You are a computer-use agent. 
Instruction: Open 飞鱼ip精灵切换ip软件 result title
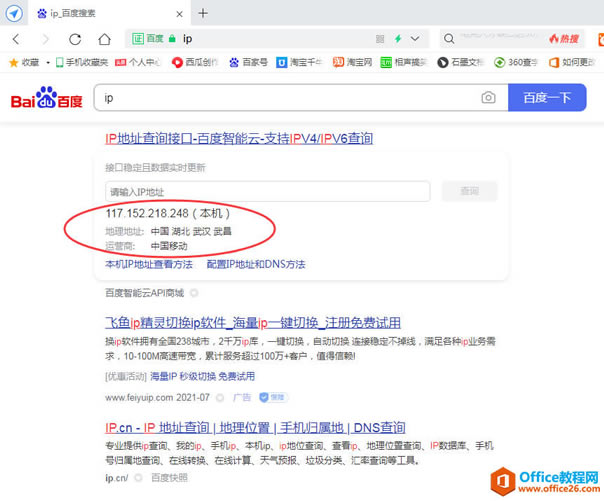(x=253, y=323)
